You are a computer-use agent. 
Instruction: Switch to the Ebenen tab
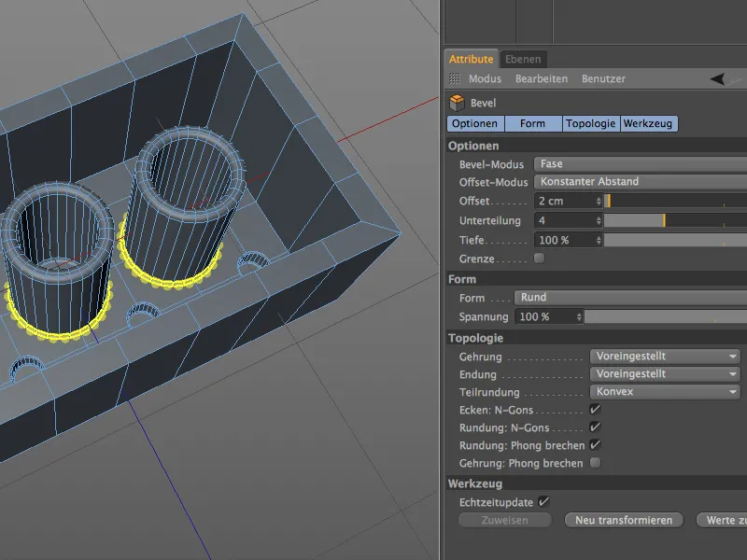pos(522,59)
